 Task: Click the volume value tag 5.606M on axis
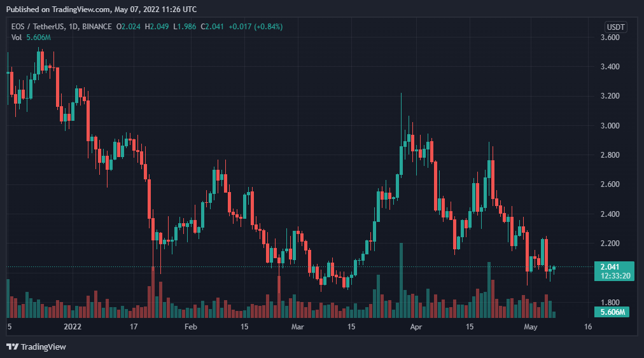coord(612,312)
